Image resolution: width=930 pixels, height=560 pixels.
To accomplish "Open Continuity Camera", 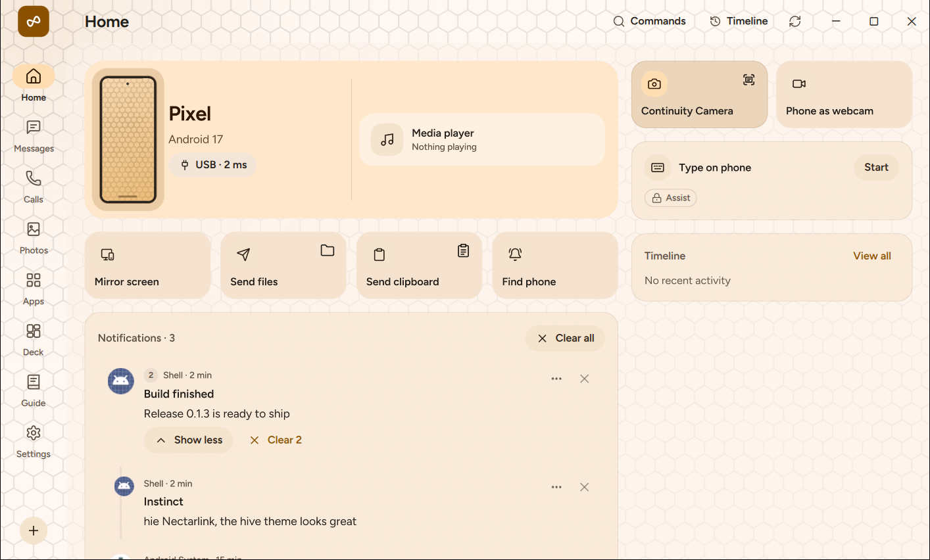I will [700, 95].
